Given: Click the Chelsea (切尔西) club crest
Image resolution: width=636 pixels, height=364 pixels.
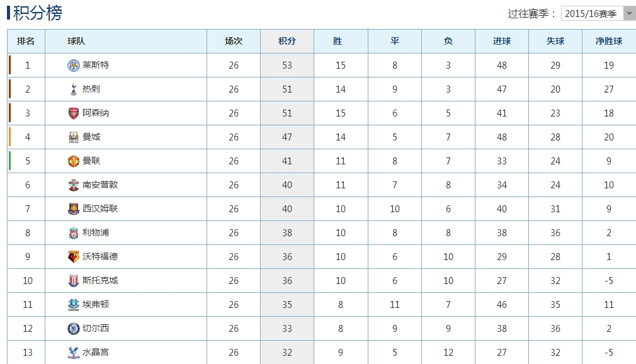Looking at the screenshot, I should coord(74,329).
